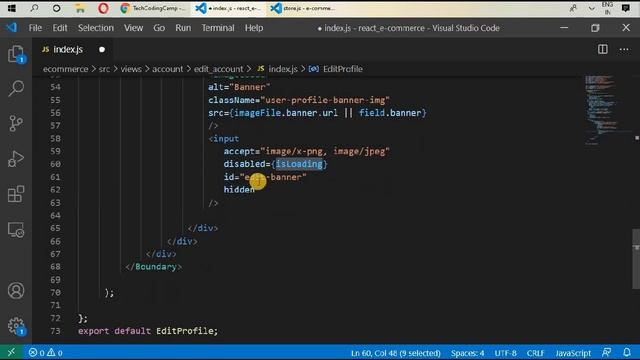Click the ENG IN language indicator
Image resolution: width=640 pixels, height=360 pixels.
(607, 8)
